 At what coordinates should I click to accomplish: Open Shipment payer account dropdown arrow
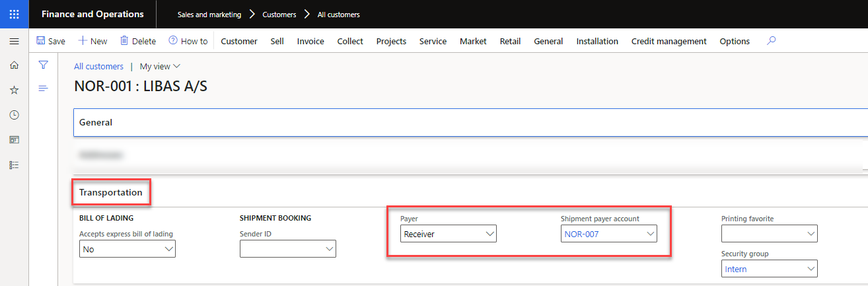(x=650, y=234)
